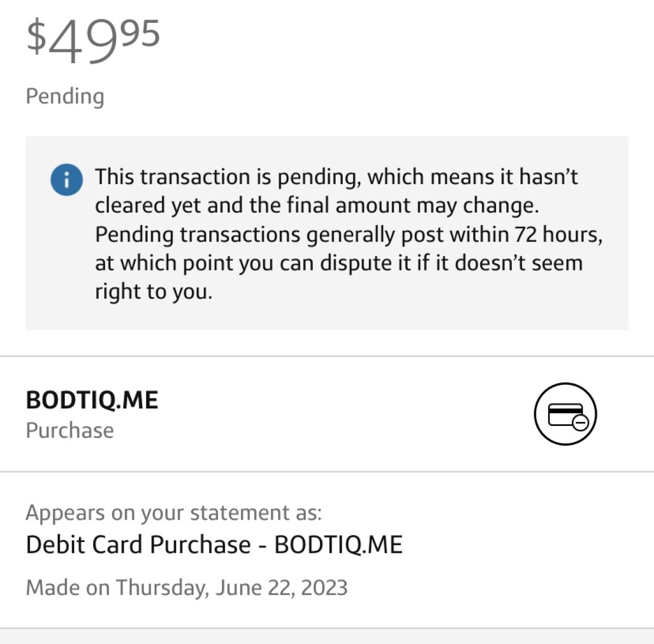Click the Pending status label

click(x=65, y=97)
